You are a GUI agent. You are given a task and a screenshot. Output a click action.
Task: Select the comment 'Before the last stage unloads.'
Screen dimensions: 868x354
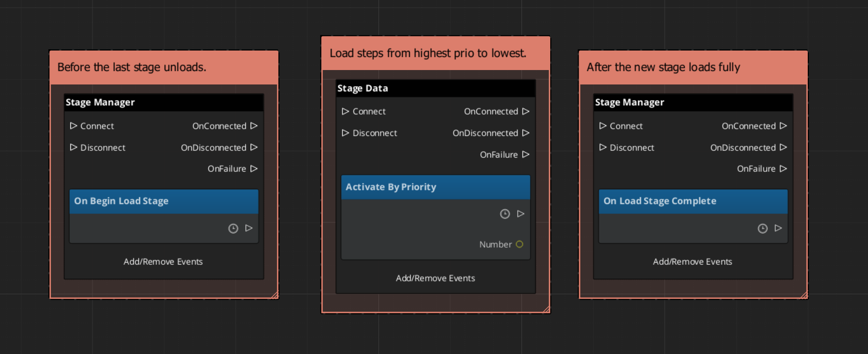point(164,67)
